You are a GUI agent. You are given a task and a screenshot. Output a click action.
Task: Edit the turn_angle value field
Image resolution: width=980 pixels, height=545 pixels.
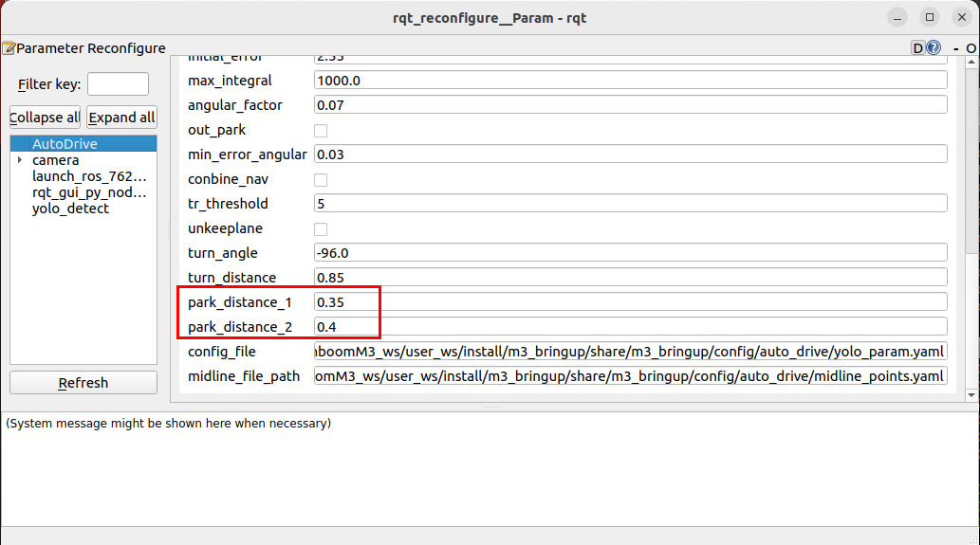pos(631,253)
